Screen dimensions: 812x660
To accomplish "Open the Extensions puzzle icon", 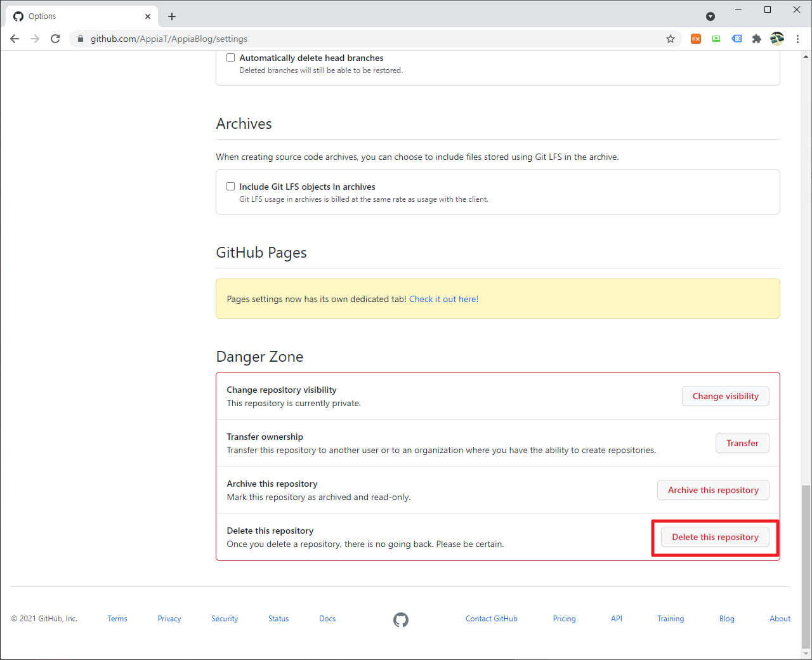I will click(757, 39).
